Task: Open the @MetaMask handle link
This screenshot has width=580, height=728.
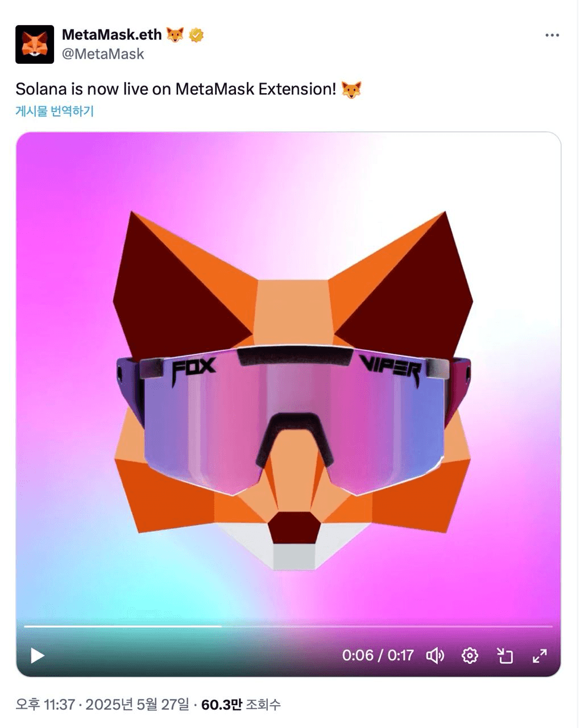Action: click(x=103, y=54)
